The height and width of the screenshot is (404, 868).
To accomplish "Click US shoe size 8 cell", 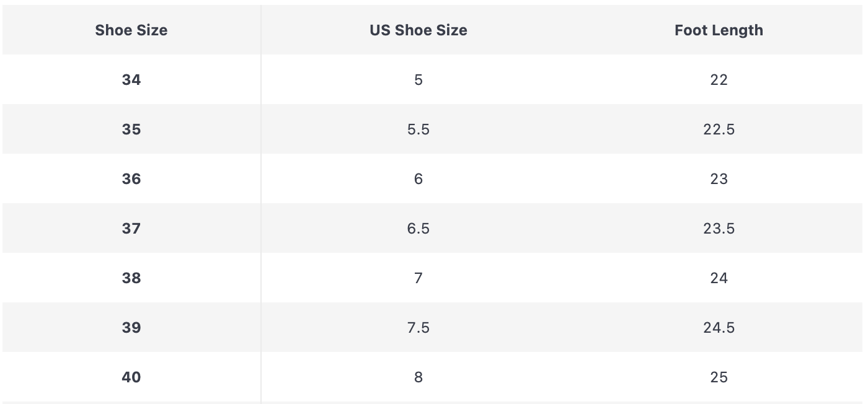I will (x=418, y=377).
